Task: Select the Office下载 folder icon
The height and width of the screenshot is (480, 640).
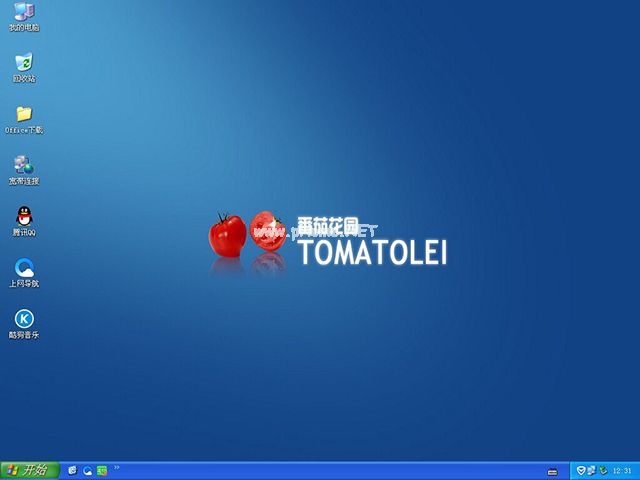Action: pos(24,114)
